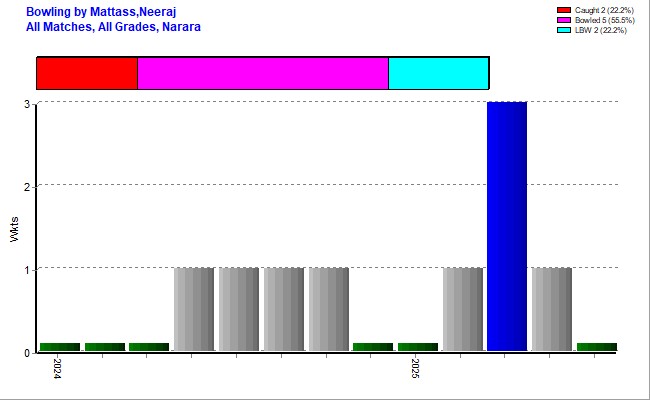
Task: Click grey bar immediately left of blue bar
Action: click(x=463, y=309)
